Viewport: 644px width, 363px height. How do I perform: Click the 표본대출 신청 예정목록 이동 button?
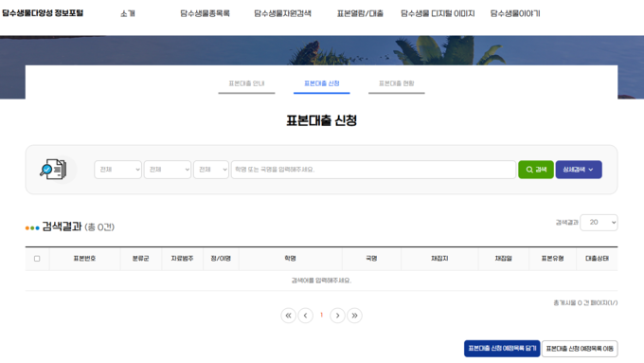[x=580, y=349]
